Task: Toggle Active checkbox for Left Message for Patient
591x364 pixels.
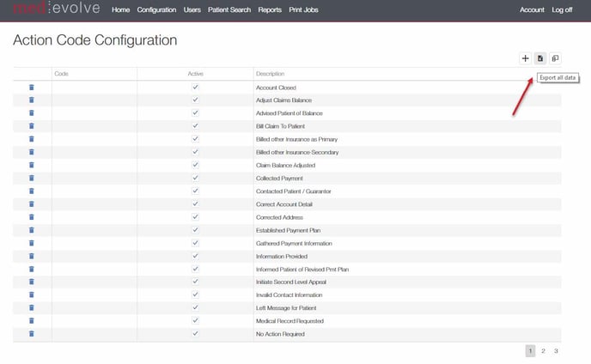Action: (195, 307)
